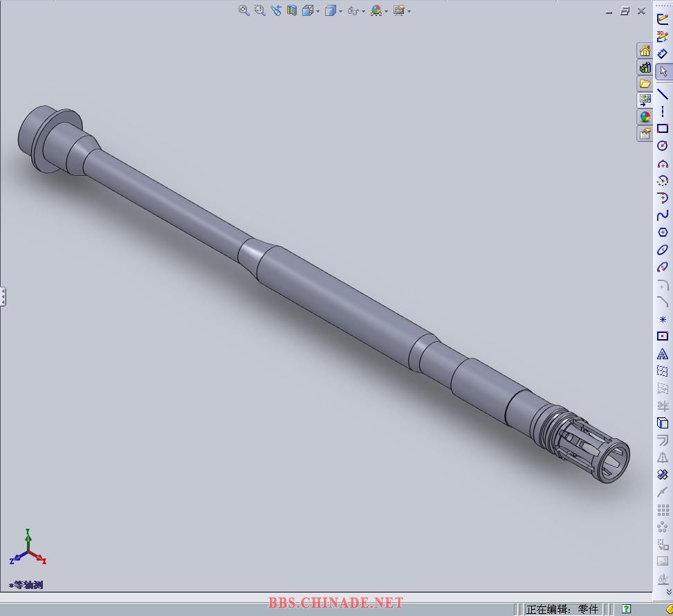This screenshot has width=673, height=616.
Task: Toggle the Select arrow tool
Action: 663,71
